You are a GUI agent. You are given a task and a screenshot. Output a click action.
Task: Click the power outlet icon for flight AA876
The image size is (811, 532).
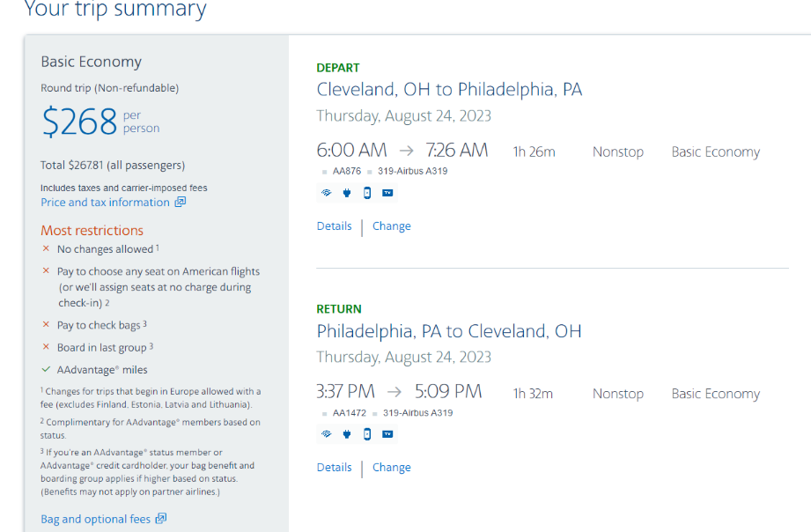coord(347,193)
